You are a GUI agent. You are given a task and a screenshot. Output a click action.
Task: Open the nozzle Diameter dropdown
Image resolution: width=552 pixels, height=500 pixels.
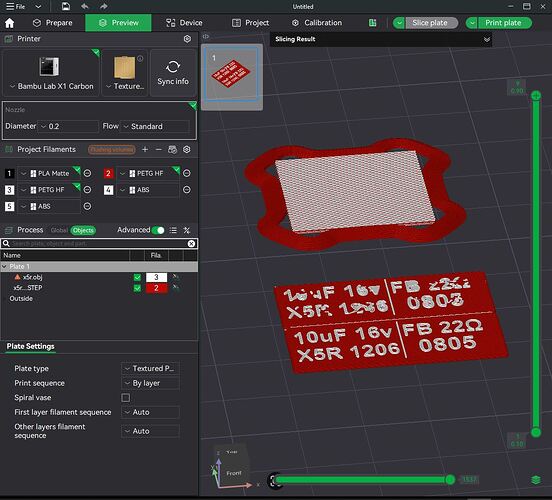coord(69,126)
